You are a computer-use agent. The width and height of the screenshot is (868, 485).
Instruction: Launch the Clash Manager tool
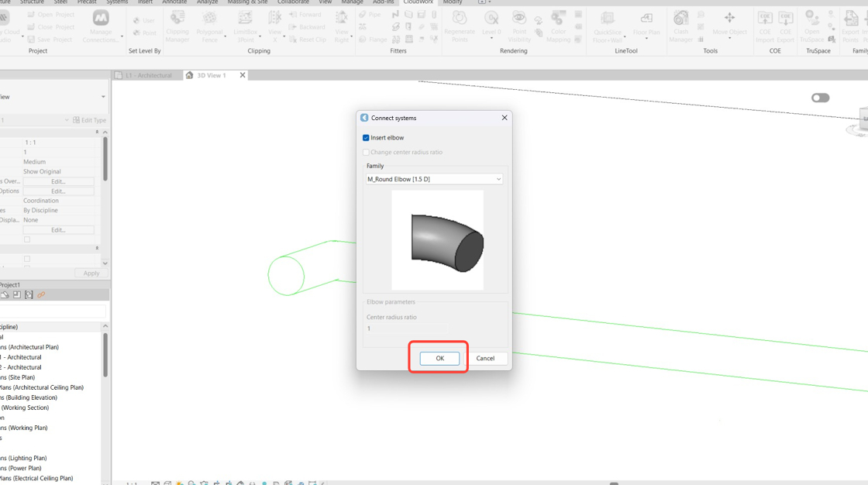(681, 26)
